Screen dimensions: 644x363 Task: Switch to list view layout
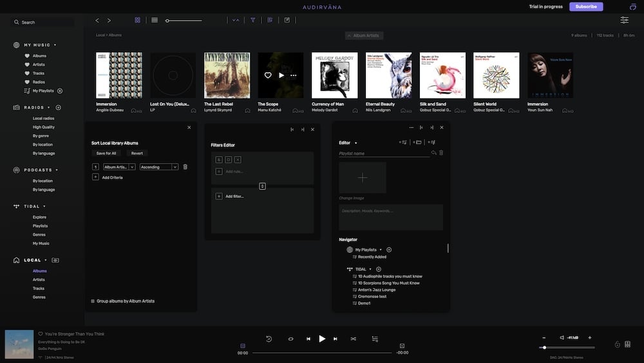point(155,20)
